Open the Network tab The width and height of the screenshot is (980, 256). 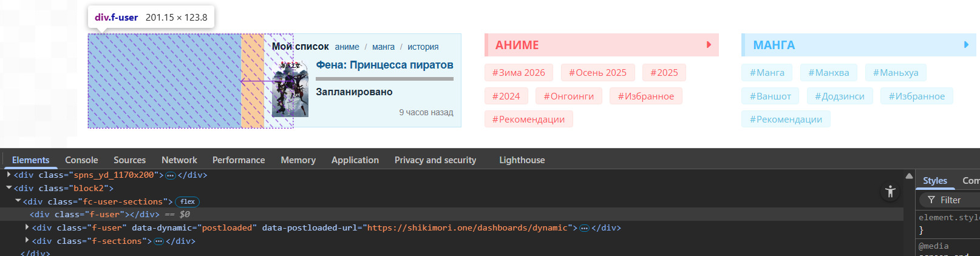pyautogui.click(x=179, y=160)
